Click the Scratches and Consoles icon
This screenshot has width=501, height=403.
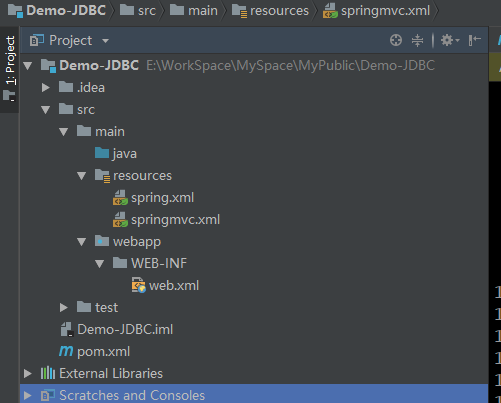click(x=48, y=395)
